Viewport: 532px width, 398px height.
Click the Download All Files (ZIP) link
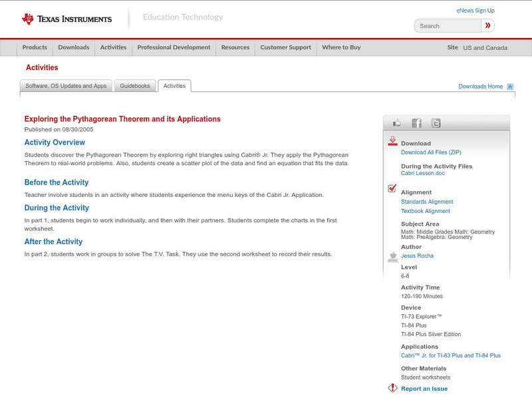pyautogui.click(x=426, y=152)
